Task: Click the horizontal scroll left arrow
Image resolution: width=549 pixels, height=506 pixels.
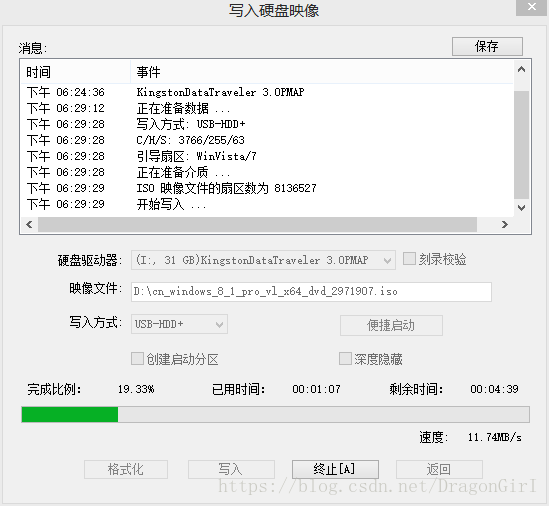Action: click(x=29, y=224)
